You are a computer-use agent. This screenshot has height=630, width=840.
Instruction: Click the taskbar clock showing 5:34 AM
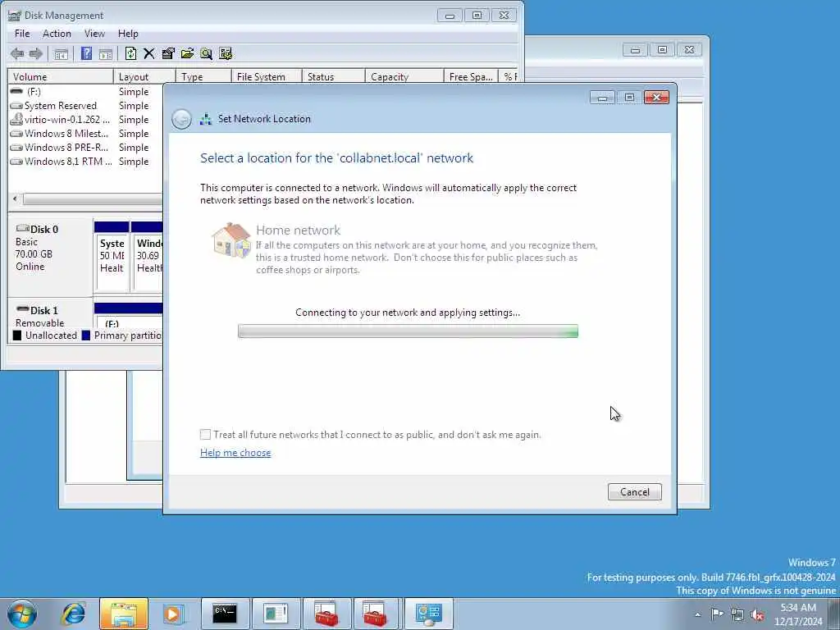point(797,614)
